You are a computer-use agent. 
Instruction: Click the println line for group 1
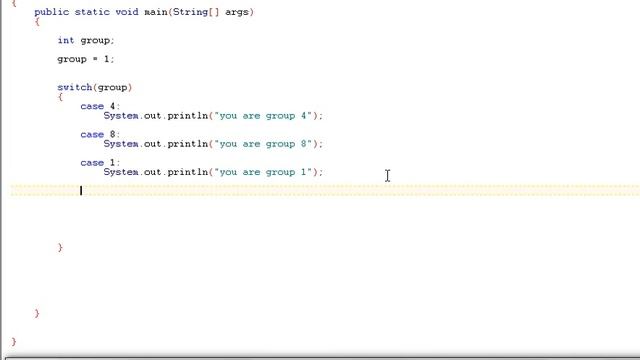coord(213,172)
